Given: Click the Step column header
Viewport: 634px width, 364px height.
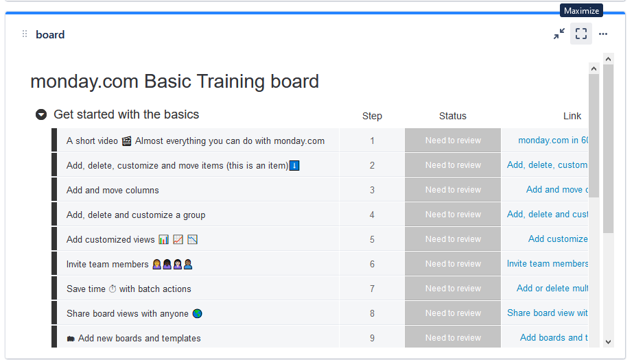Looking at the screenshot, I should 372,116.
